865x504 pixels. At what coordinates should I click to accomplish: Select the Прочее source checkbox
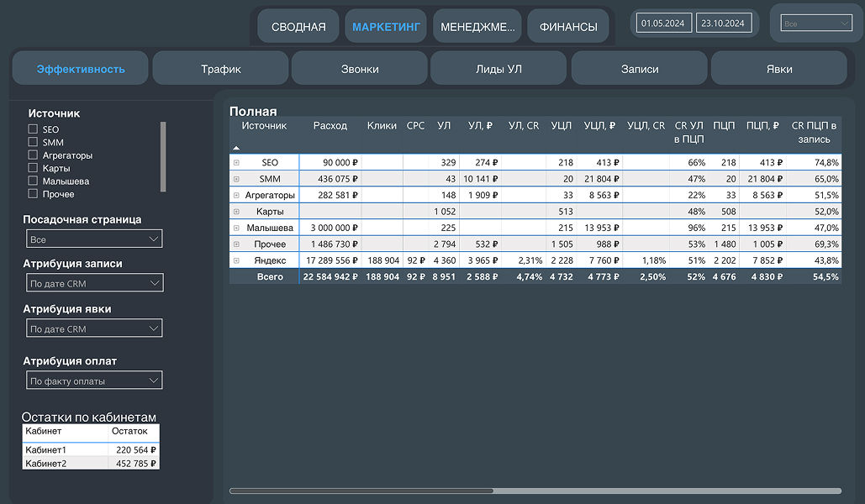coord(33,194)
